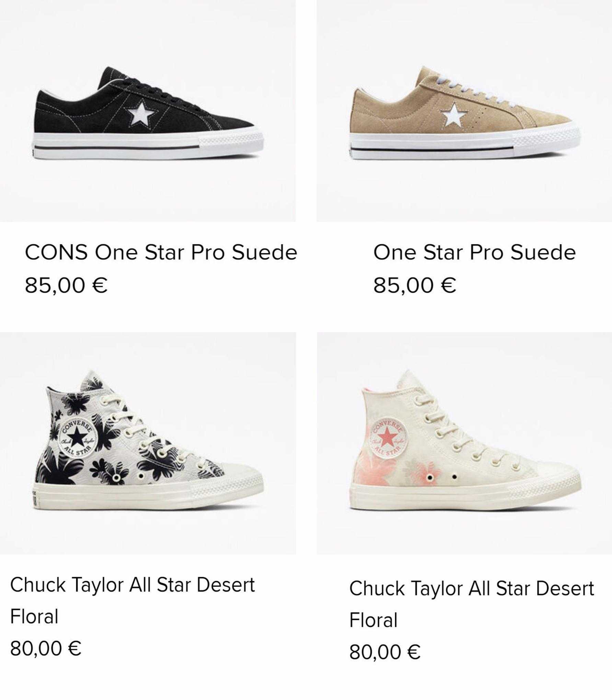Select Chuck Taylor Desert Floral title under black-floral shoe
Image resolution: width=612 pixels, height=700 pixels.
[x=132, y=600]
